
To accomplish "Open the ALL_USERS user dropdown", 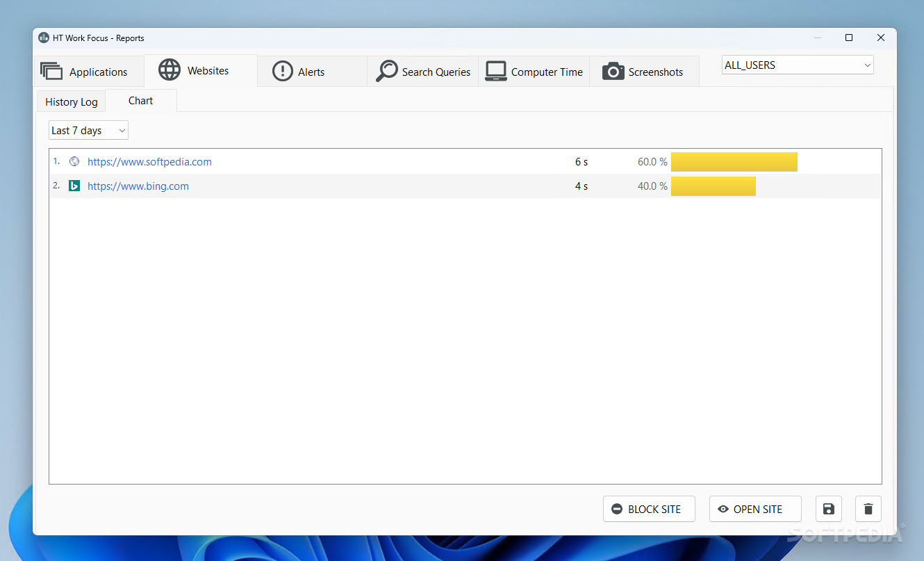I will point(798,65).
